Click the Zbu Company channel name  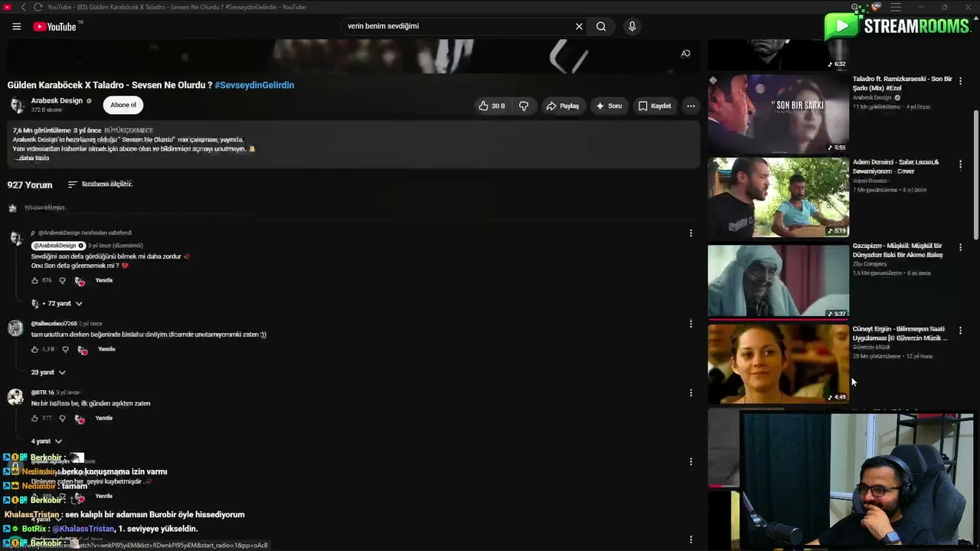[870, 264]
